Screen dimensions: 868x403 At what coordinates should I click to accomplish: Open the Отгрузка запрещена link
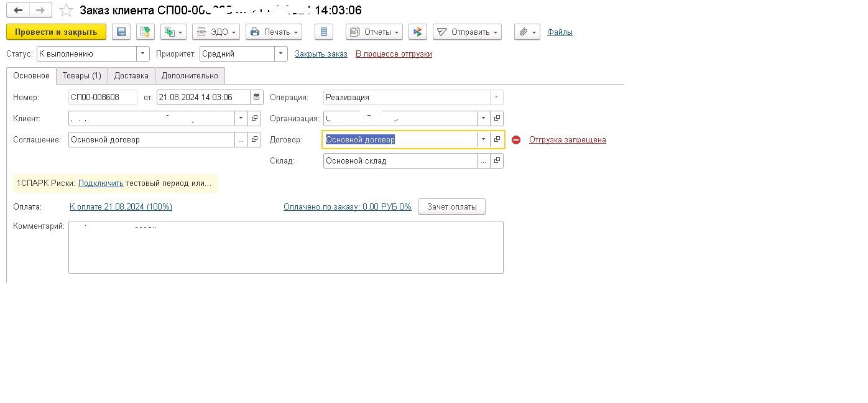(x=567, y=140)
